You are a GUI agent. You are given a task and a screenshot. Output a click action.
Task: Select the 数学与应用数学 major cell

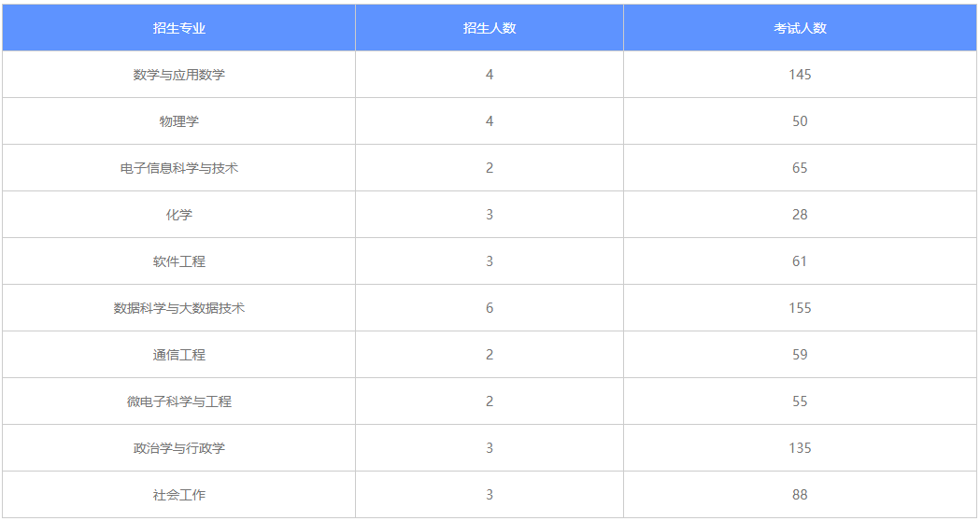(x=178, y=75)
